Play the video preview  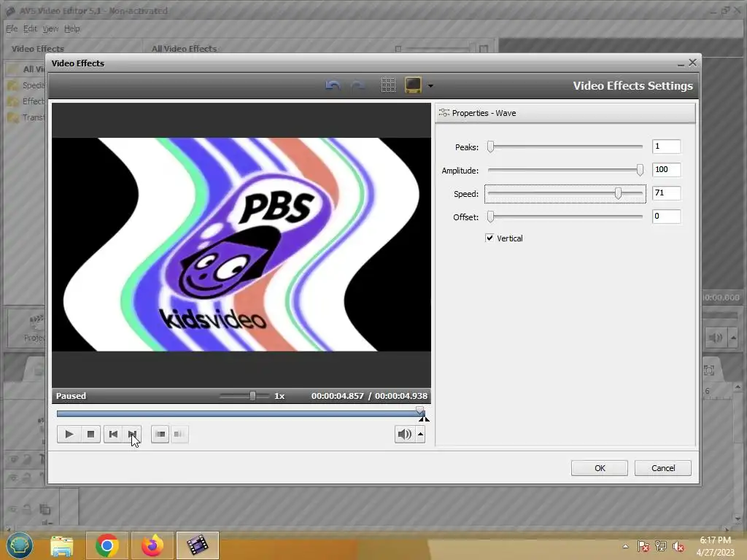pyautogui.click(x=69, y=434)
